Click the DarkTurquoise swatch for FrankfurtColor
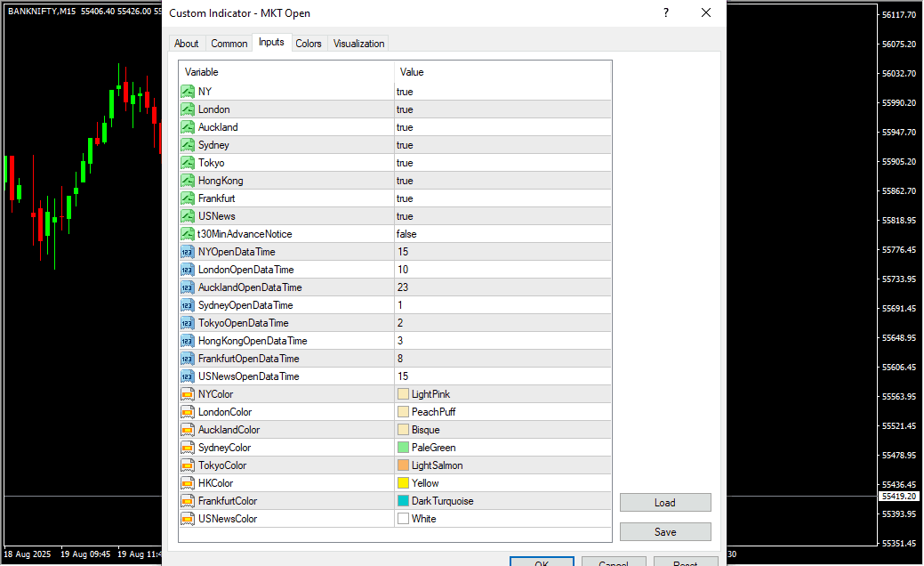Viewport: 924px width, 566px height. [404, 501]
